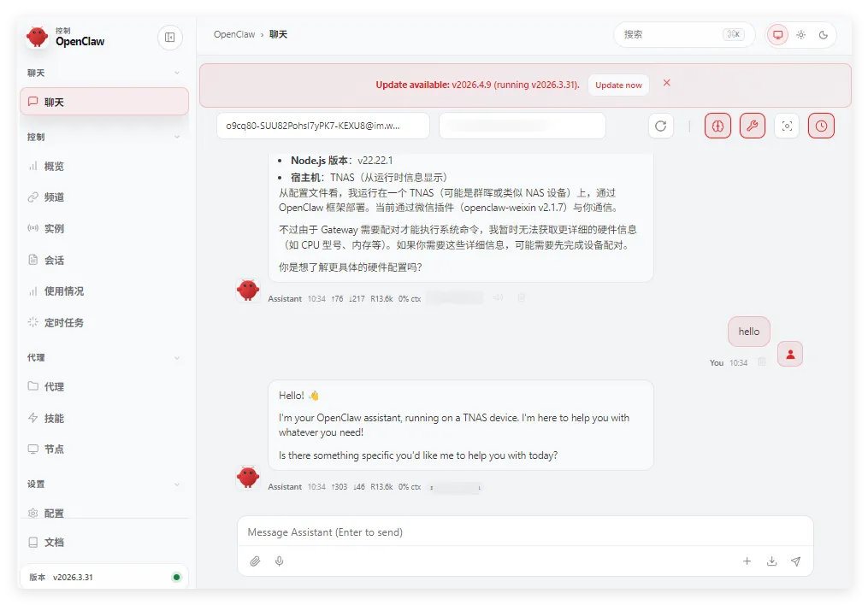This screenshot has width=868, height=605.
Task: Open 概览 overview page
Action: 104,166
